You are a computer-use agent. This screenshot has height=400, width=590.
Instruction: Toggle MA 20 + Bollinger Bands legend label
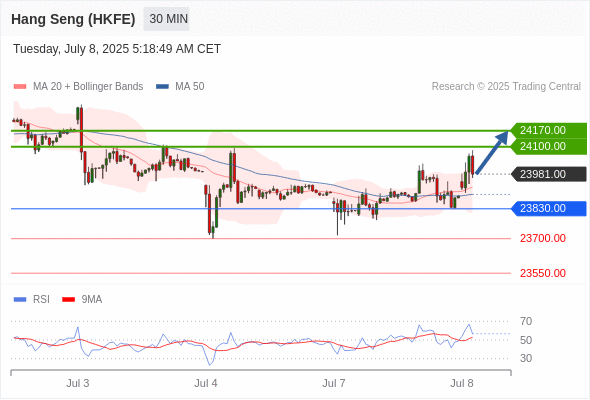click(88, 87)
